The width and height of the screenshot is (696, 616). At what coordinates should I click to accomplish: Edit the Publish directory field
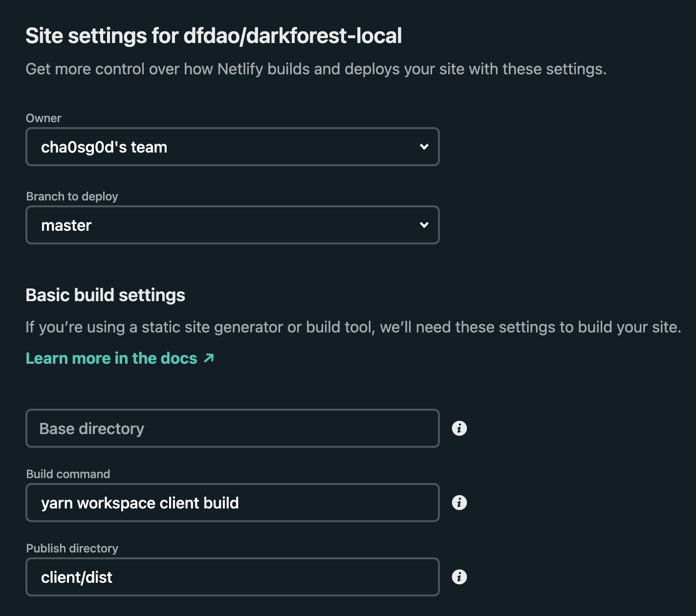point(233,577)
